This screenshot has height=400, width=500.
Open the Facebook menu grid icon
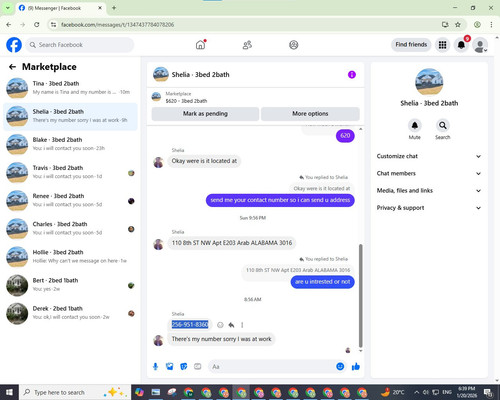[x=442, y=45]
